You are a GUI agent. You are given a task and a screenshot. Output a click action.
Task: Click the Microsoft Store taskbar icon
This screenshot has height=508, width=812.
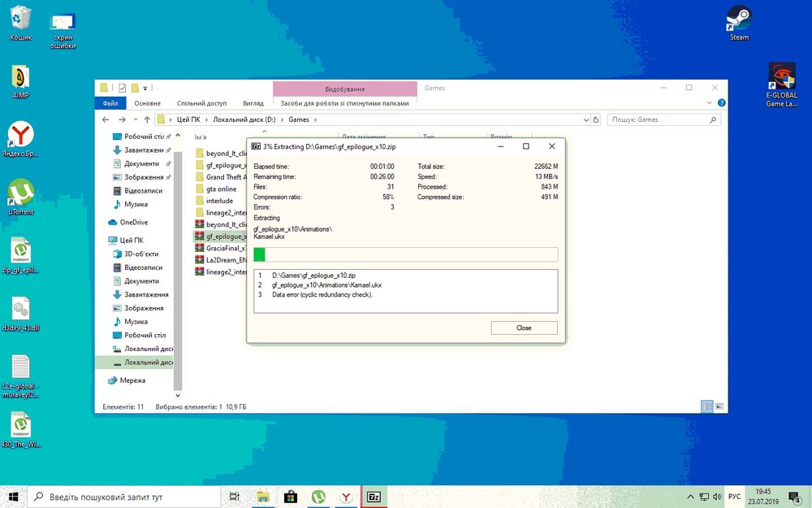pyautogui.click(x=291, y=496)
